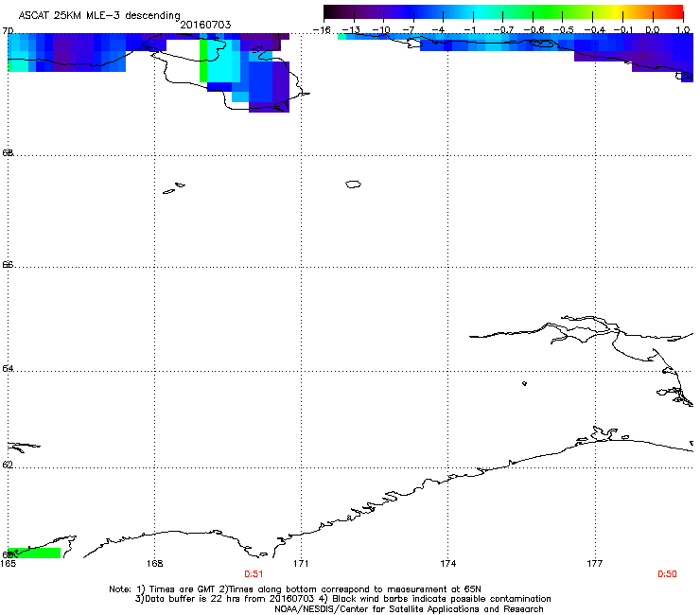Click the green vertical data strip near 70N
This screenshot has width=700, height=615.
203,61
